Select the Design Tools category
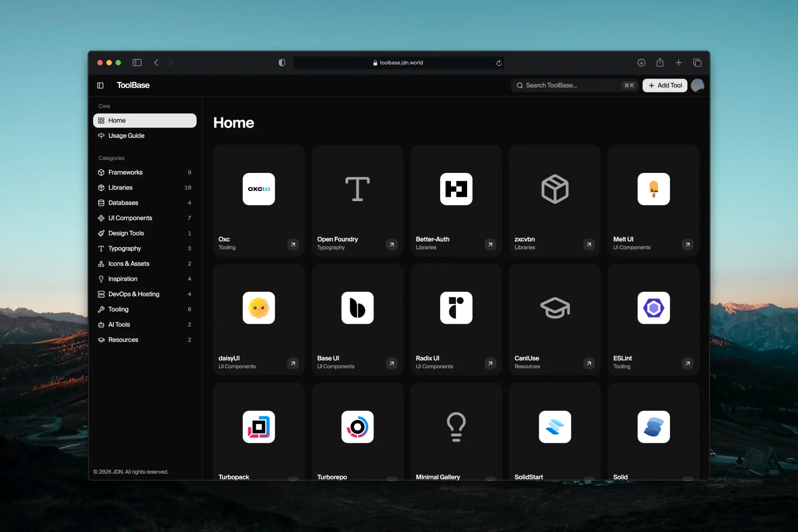798x532 pixels. tap(145, 233)
